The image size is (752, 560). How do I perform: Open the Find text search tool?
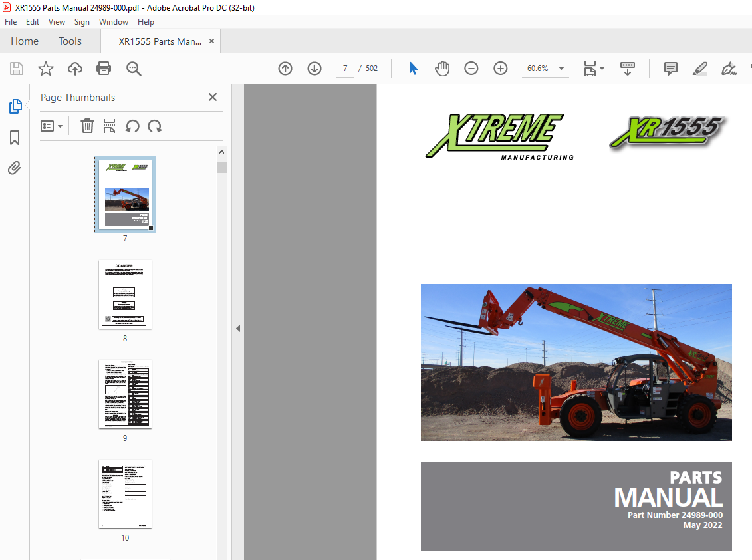[x=134, y=69]
